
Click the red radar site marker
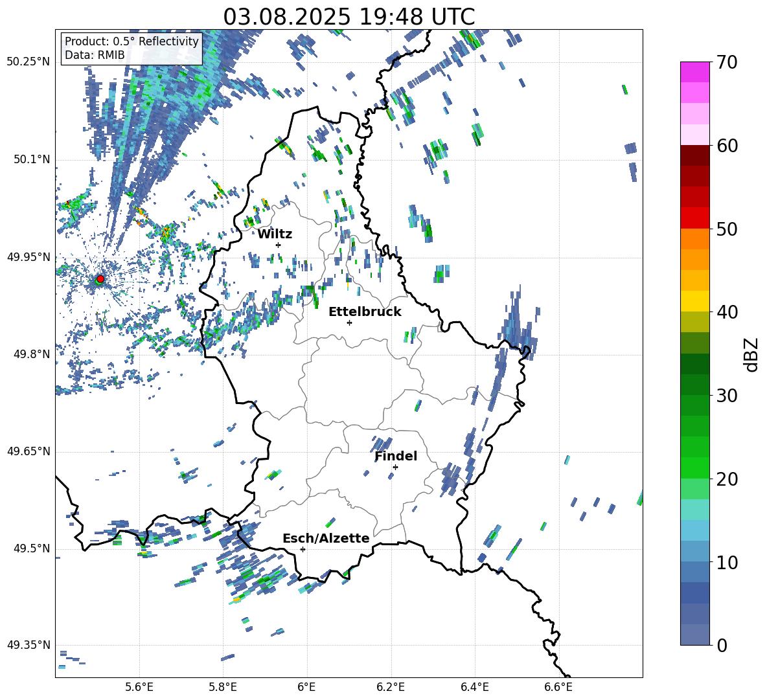tap(100, 279)
